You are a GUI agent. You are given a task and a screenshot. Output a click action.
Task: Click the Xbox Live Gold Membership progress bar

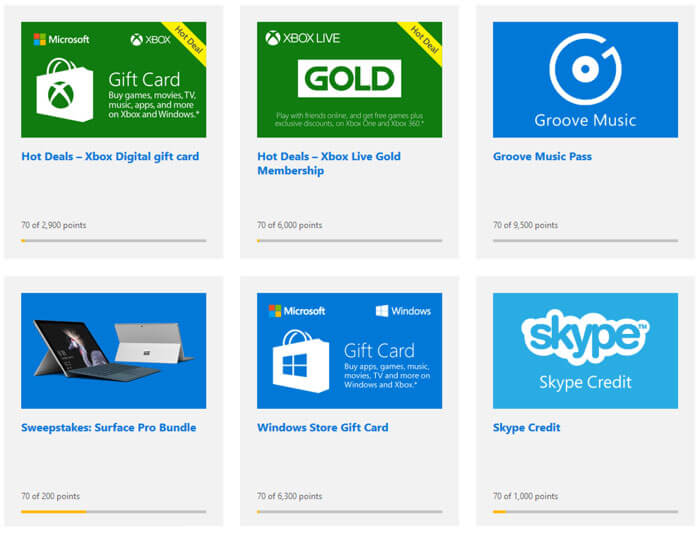pyautogui.click(x=350, y=241)
